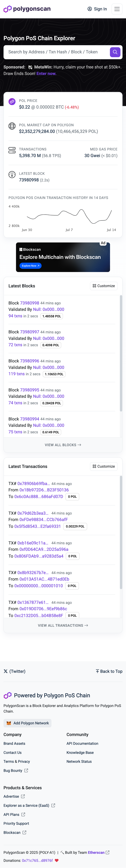The image size is (126, 868).
Task: Click the Polygonscan logo icon
Action: [x=7, y=9]
